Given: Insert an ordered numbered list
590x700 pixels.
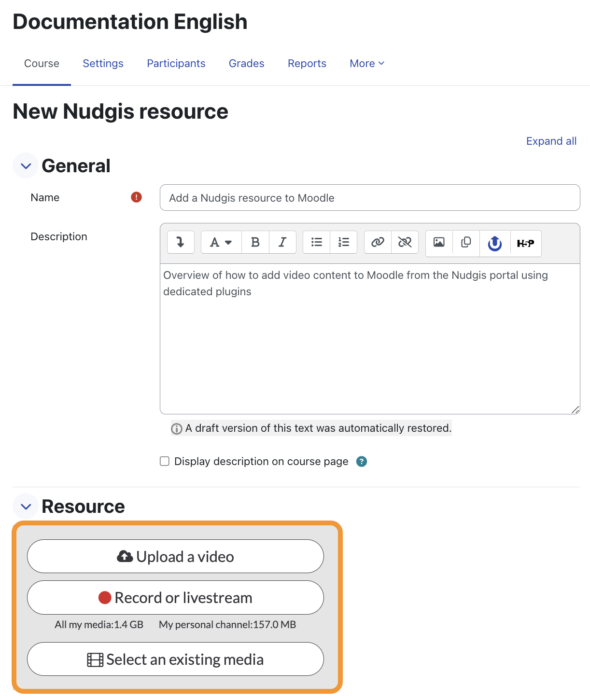Looking at the screenshot, I should (x=344, y=242).
